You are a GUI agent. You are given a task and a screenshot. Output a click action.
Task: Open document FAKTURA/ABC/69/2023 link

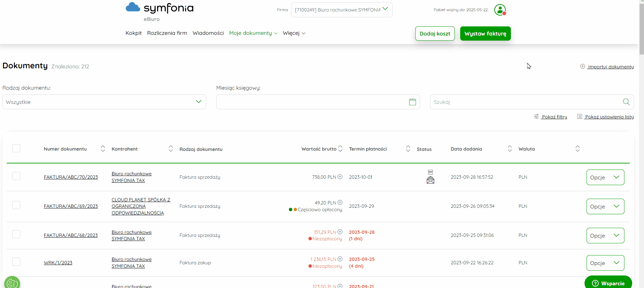pos(71,206)
